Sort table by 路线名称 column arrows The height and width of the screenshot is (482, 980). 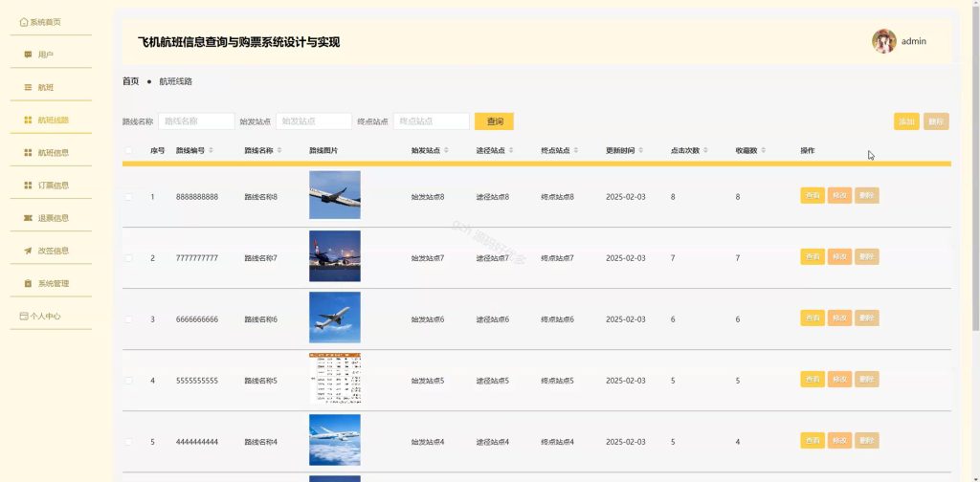(x=279, y=150)
